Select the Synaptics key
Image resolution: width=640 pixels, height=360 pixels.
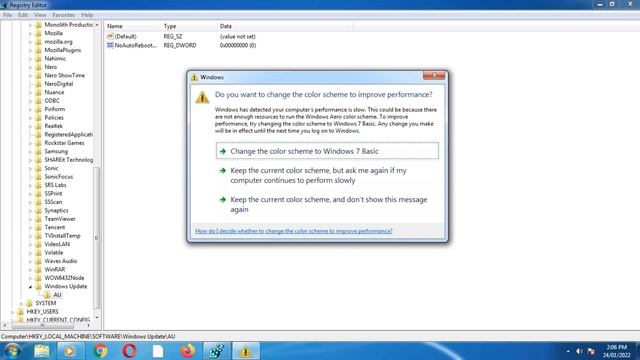pyautogui.click(x=56, y=211)
